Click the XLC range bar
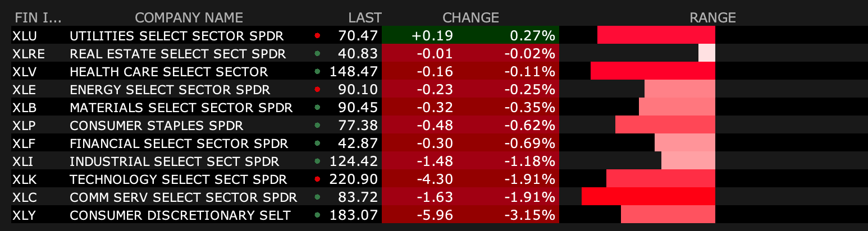 click(x=648, y=197)
